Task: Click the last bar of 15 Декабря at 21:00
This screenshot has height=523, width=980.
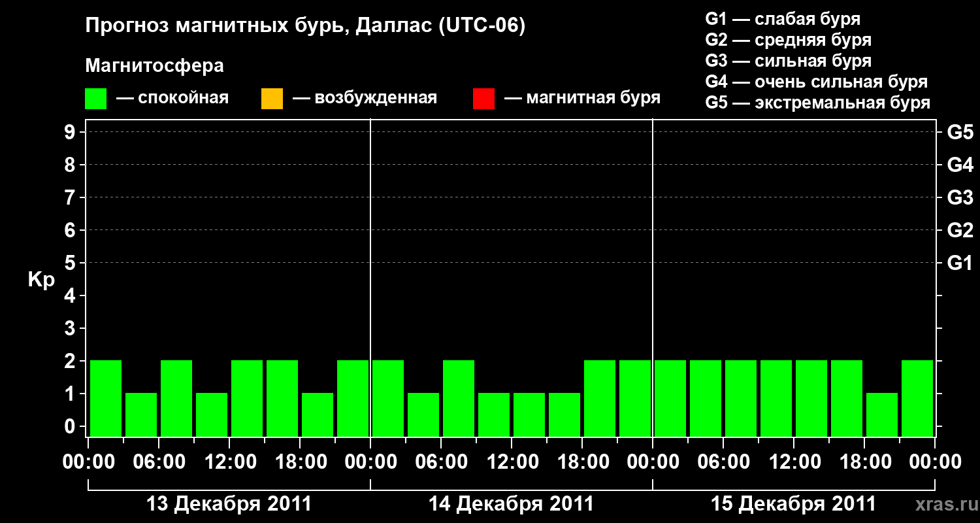Action: (x=917, y=398)
